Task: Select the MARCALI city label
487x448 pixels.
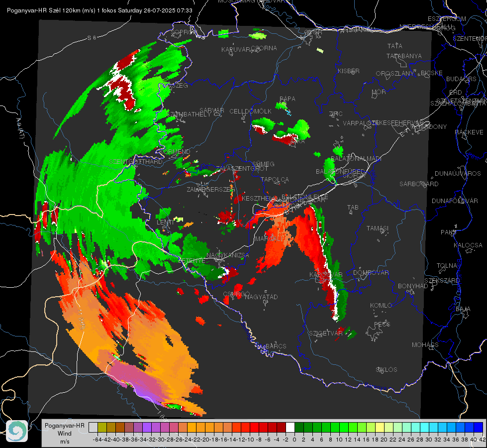Action: (x=269, y=239)
